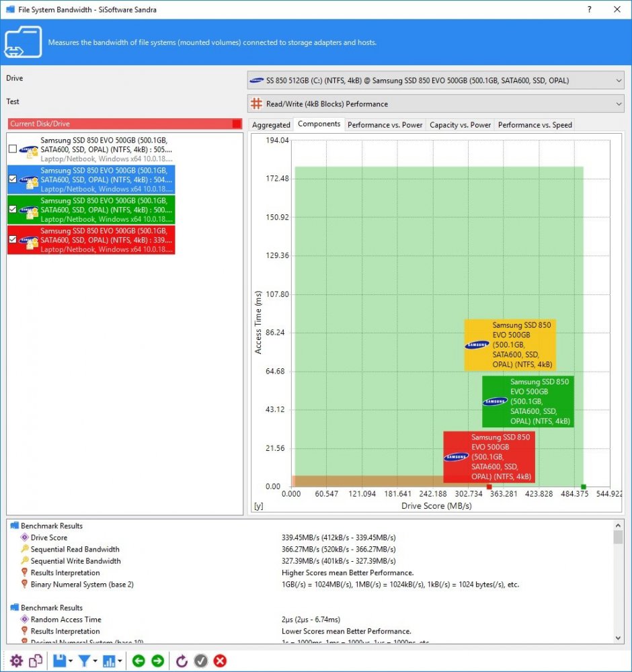The width and height of the screenshot is (632, 672).
Task: Uncheck the red Samsung SSD 850 EVO entry
Action: (13, 239)
